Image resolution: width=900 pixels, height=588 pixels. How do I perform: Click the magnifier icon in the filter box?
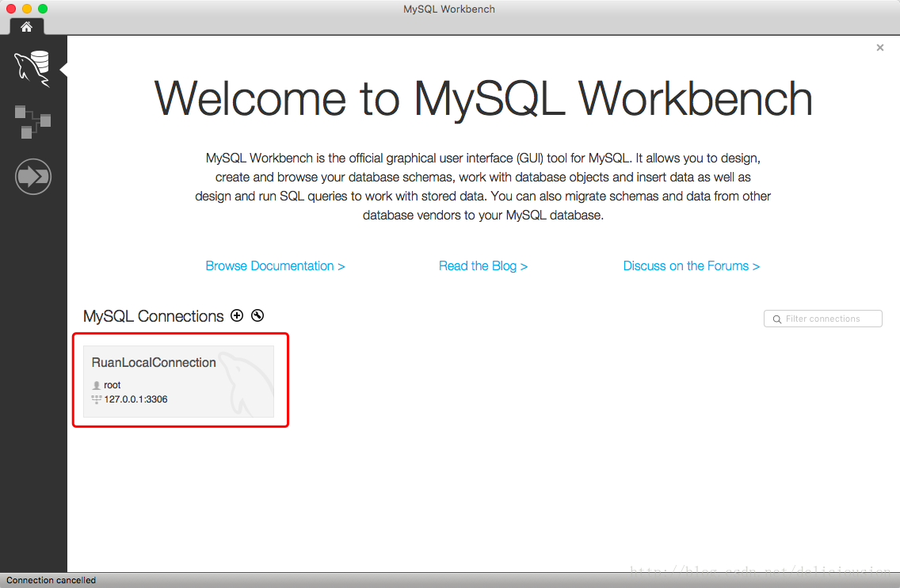tap(776, 319)
